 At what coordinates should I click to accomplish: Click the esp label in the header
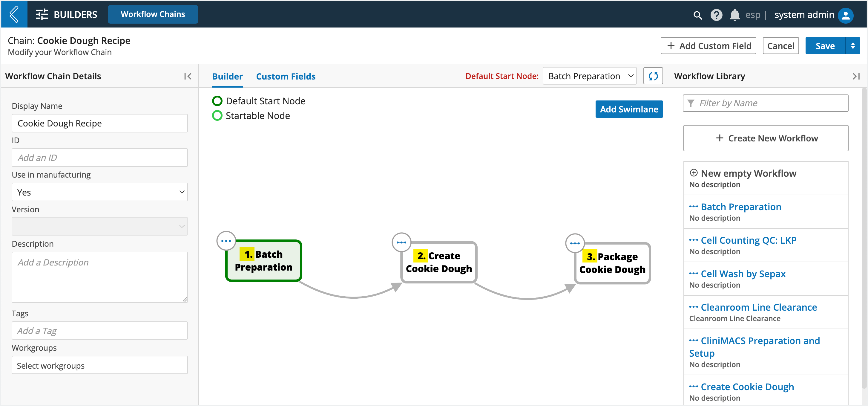point(752,15)
